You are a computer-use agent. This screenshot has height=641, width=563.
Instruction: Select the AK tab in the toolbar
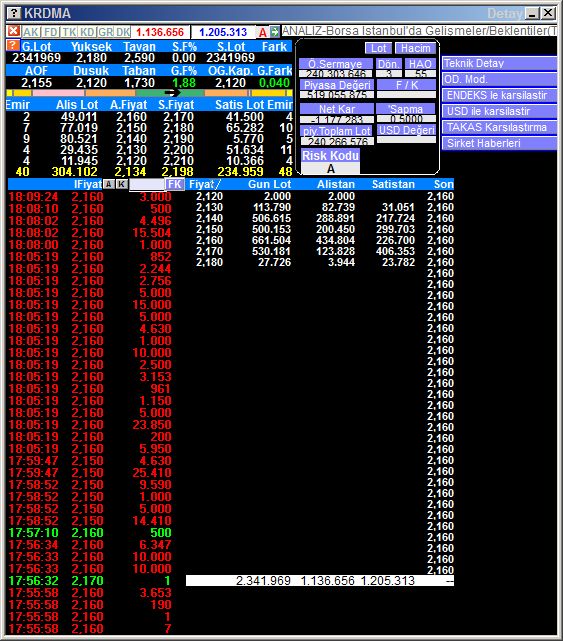point(31,32)
